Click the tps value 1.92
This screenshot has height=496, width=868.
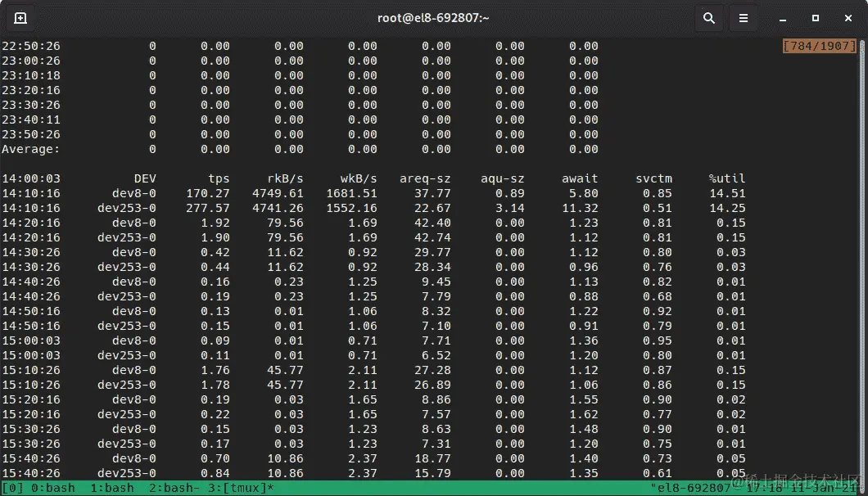click(x=215, y=223)
